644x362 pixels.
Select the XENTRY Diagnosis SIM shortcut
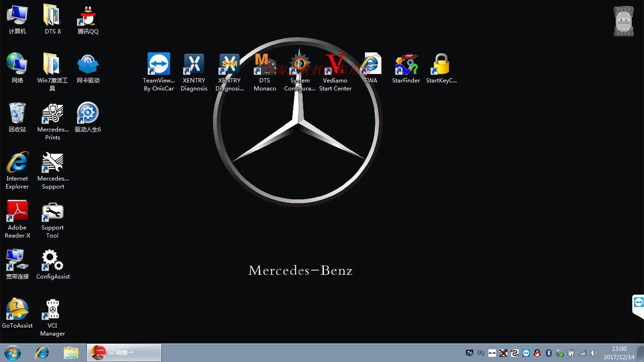[230, 72]
